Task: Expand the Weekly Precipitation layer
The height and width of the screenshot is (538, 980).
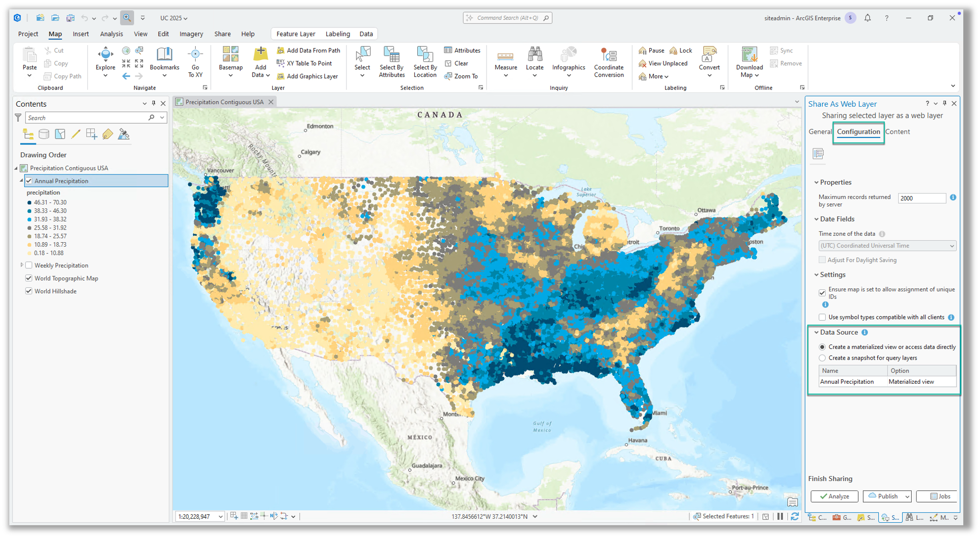Action: point(22,265)
